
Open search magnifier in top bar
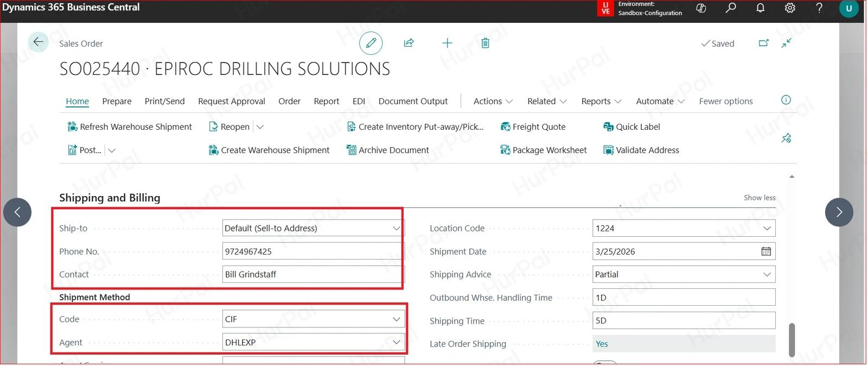(731, 8)
